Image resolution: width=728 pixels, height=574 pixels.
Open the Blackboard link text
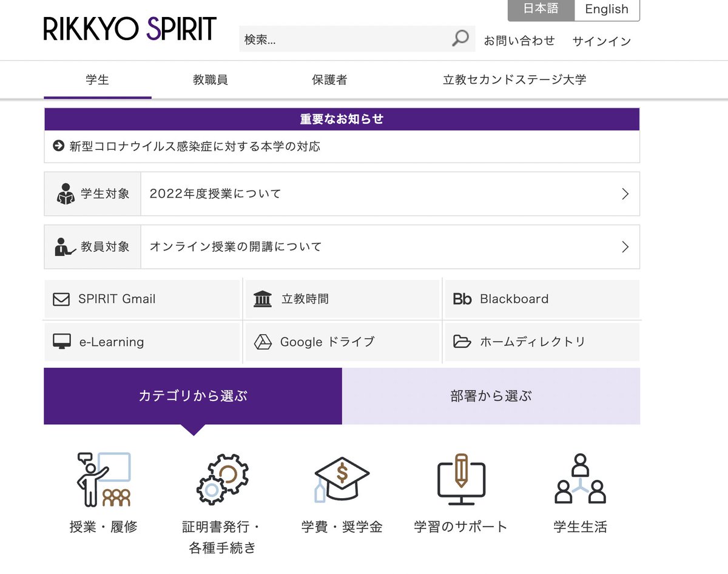click(514, 299)
